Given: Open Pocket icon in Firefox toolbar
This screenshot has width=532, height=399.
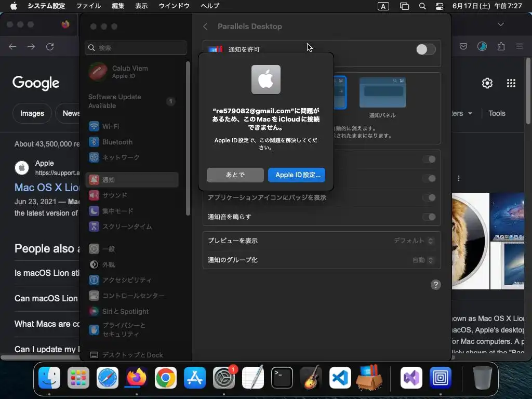Looking at the screenshot, I should click(x=463, y=46).
